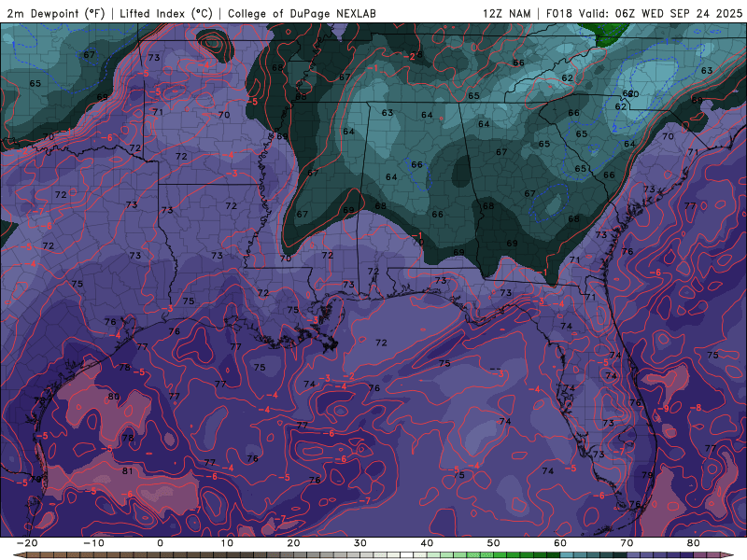The image size is (747, 560).
Task: Click the 10 tick label on the color scale
Action: (227, 543)
